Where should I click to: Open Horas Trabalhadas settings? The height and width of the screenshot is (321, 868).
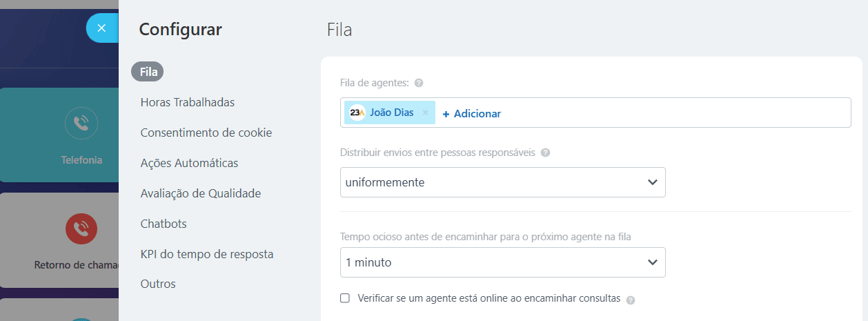click(187, 102)
